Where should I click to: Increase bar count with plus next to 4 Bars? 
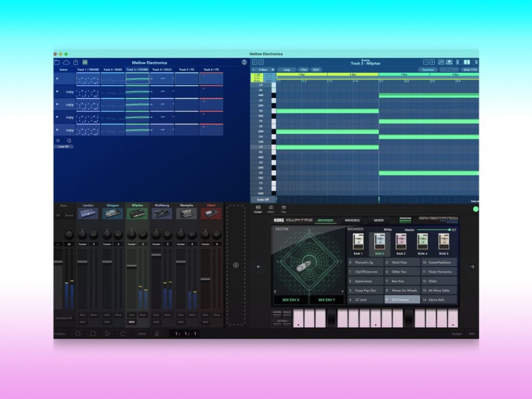pyautogui.click(x=273, y=70)
